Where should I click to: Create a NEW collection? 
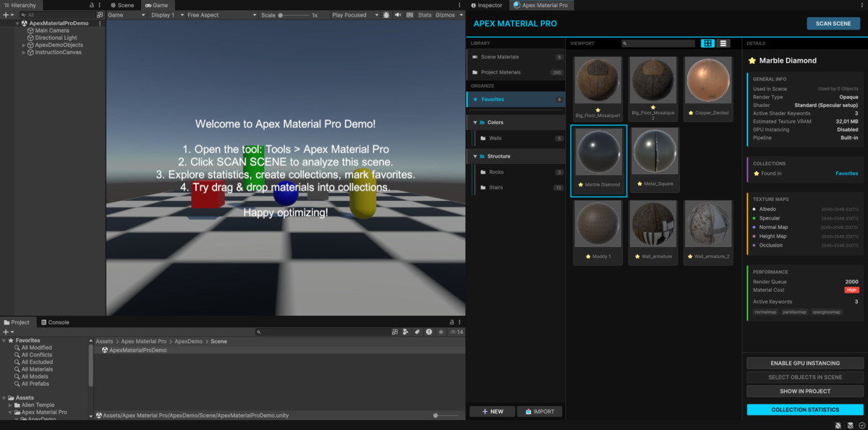[x=492, y=411]
